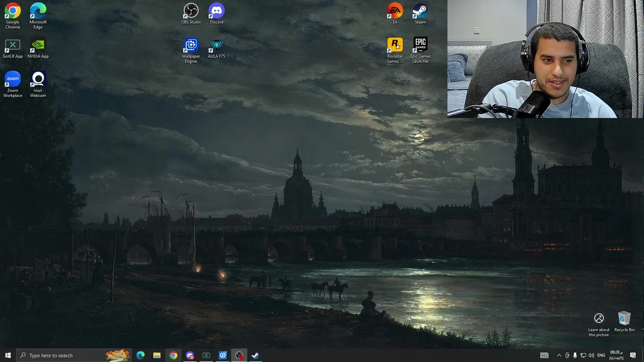Image resolution: width=644 pixels, height=362 pixels.
Task: Switch to Google Chrome in the taskbar
Action: (173, 355)
